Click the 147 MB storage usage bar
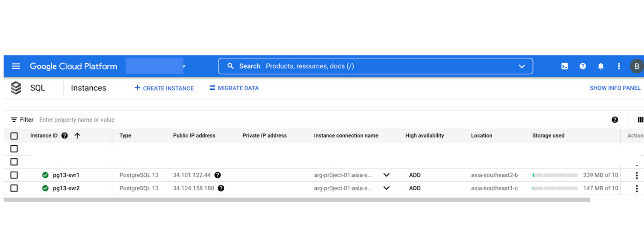Image resolution: width=644 pixels, height=251 pixels. tap(555, 188)
